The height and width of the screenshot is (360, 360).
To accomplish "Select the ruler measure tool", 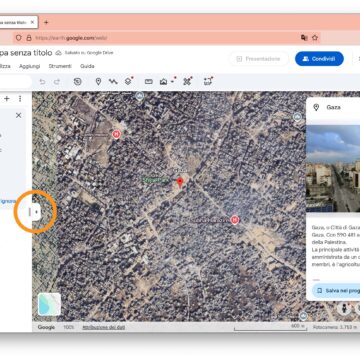I will point(149,81).
